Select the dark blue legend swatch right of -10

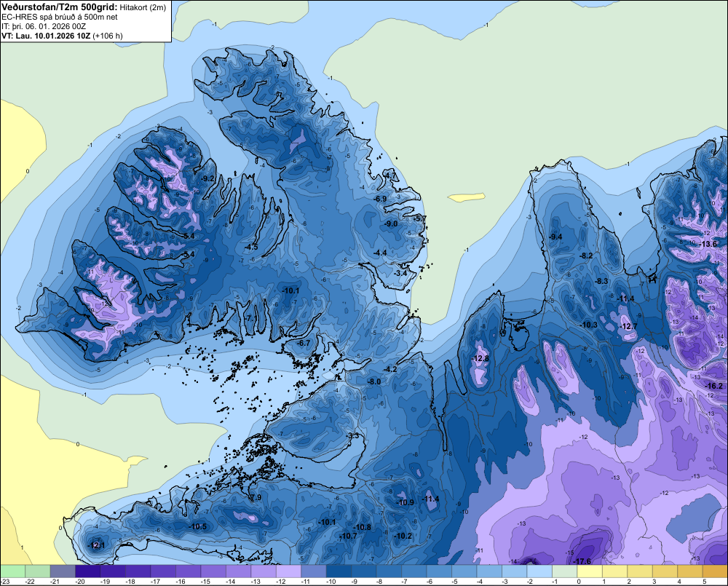coord(339,571)
